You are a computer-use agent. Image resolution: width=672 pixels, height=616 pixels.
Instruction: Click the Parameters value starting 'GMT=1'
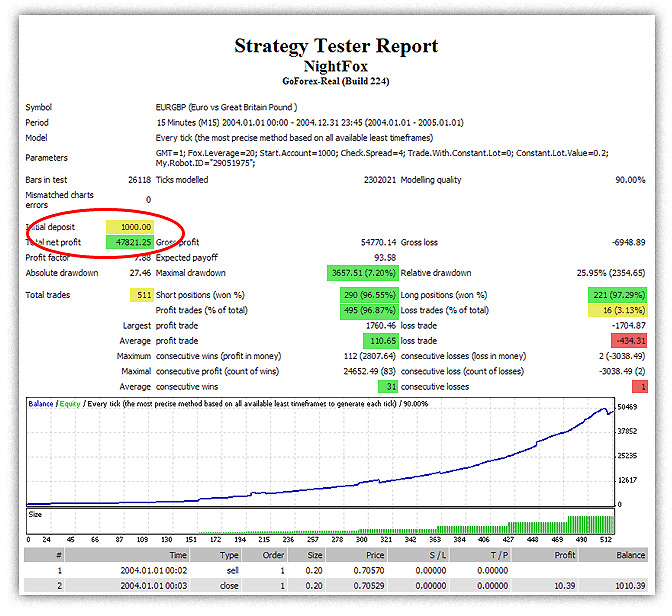coord(382,158)
